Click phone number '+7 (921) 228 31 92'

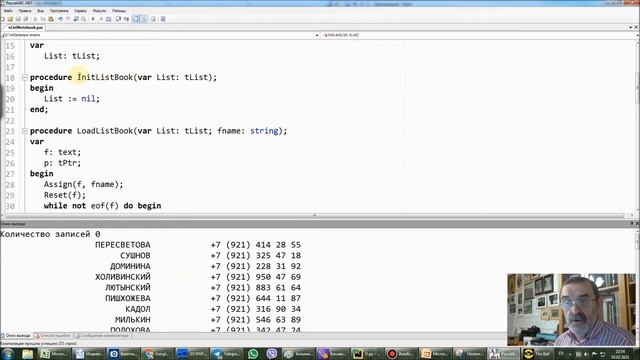click(x=256, y=266)
